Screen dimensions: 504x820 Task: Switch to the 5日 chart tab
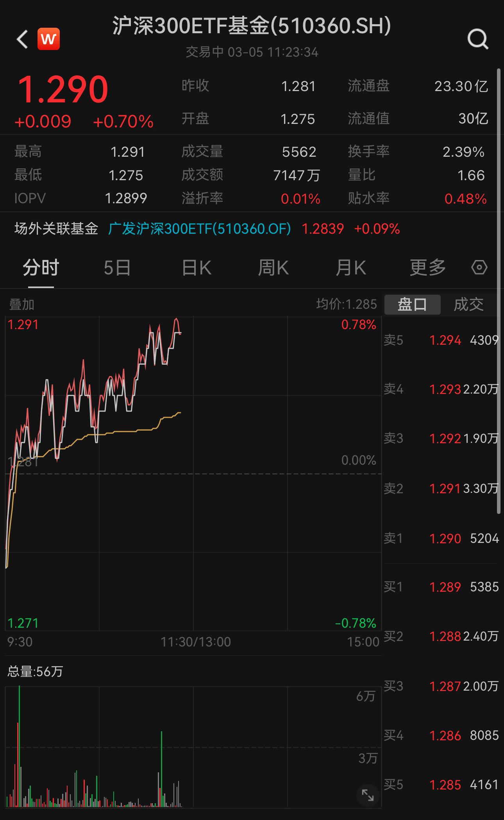(x=117, y=268)
